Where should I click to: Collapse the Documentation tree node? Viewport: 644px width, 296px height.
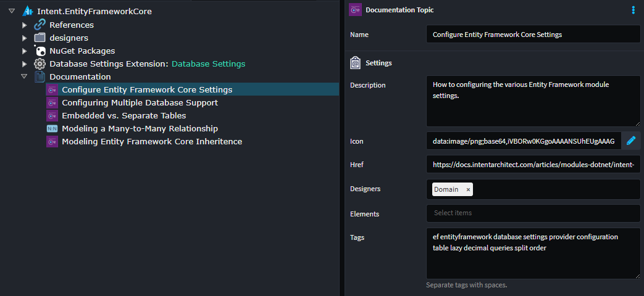(x=24, y=76)
